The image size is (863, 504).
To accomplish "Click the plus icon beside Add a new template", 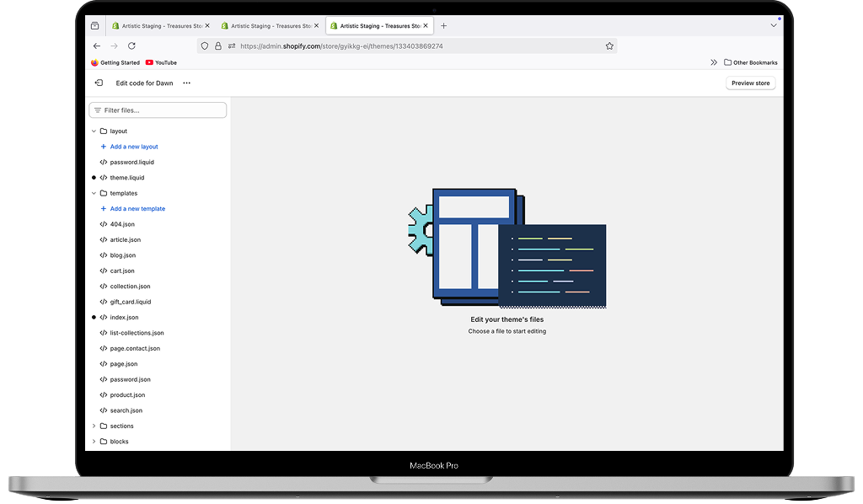I will click(103, 208).
